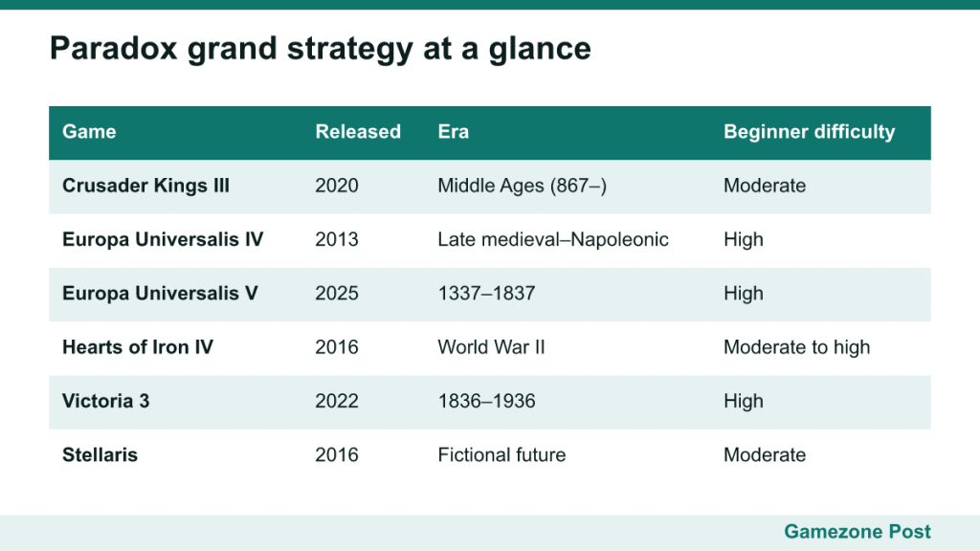Image resolution: width=980 pixels, height=551 pixels.
Task: Select the "1836–1936" era cell
Action: pyautogui.click(x=486, y=401)
